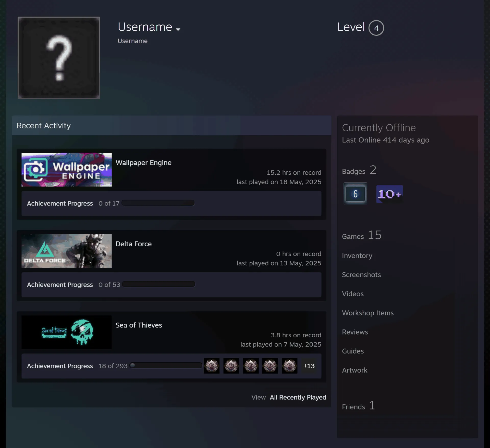Open the Screenshots link

361,275
